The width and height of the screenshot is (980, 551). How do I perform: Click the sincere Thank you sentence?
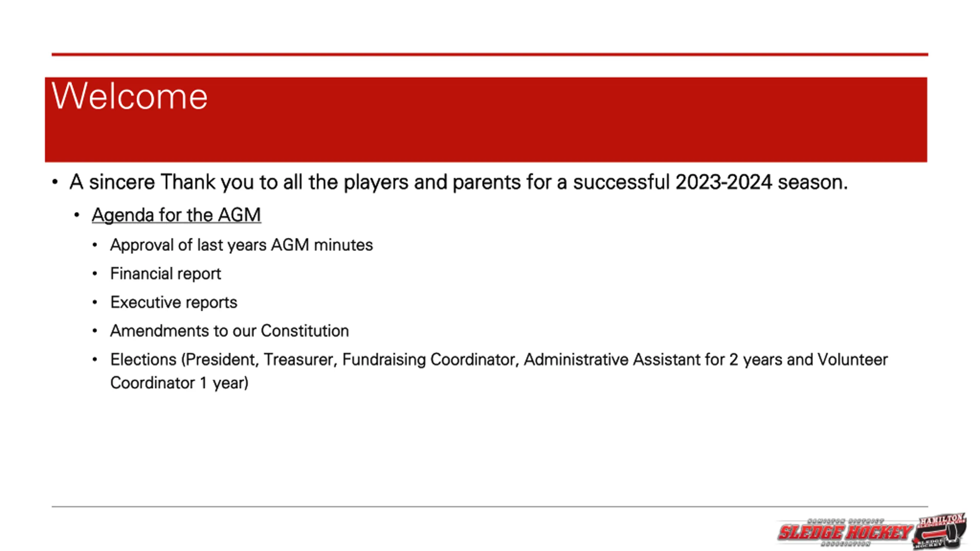(x=459, y=182)
